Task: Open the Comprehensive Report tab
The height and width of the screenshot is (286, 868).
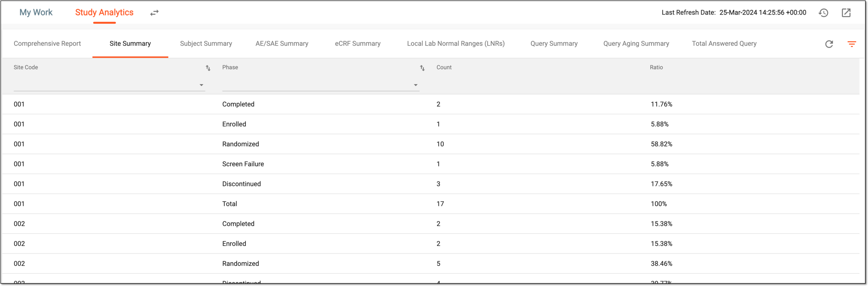Action: click(47, 44)
